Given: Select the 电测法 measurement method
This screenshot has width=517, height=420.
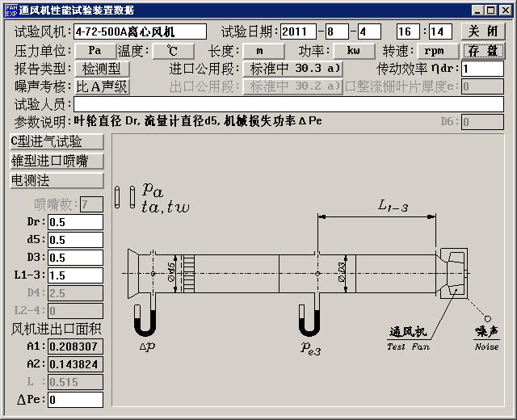Looking at the screenshot, I should point(57,179).
